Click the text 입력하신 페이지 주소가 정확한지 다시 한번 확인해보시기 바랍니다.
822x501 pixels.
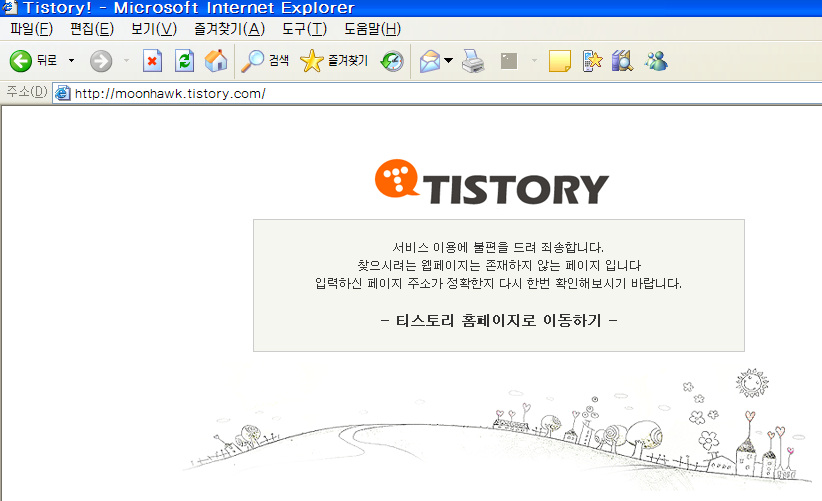[x=498, y=284]
